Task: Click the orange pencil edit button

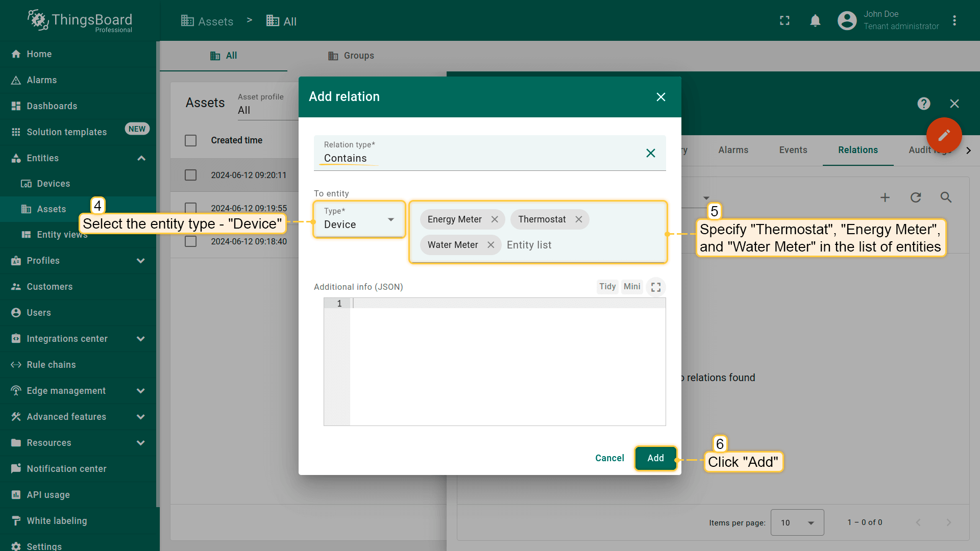Action: pyautogui.click(x=944, y=135)
